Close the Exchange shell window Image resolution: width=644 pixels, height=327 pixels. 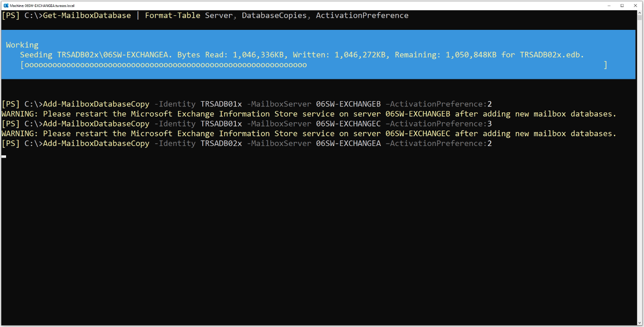coord(635,5)
